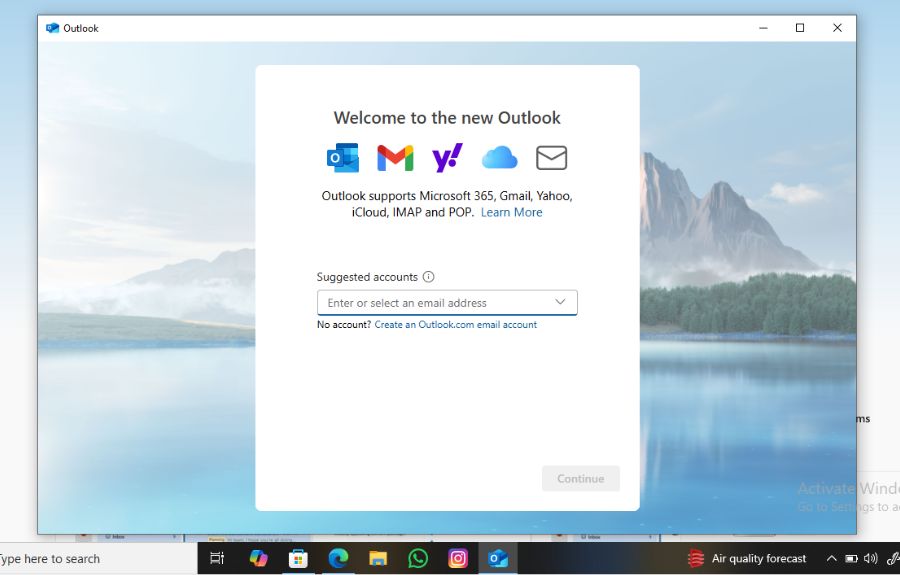Open the Learn More link
Viewport: 900px width, 575px height.
(511, 212)
